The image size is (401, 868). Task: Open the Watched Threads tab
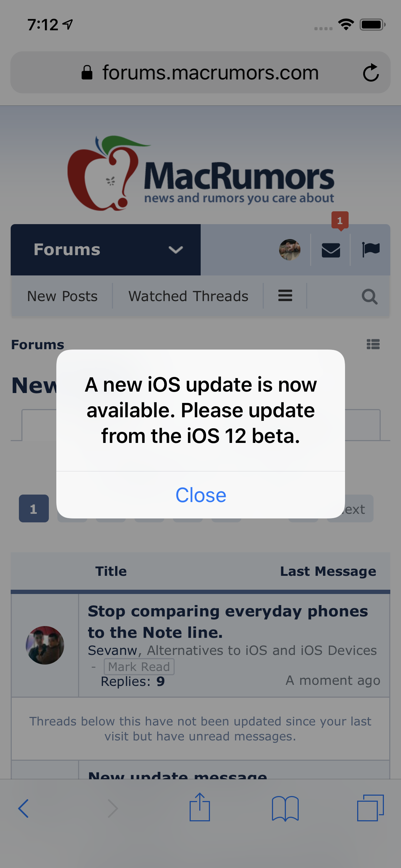(188, 296)
